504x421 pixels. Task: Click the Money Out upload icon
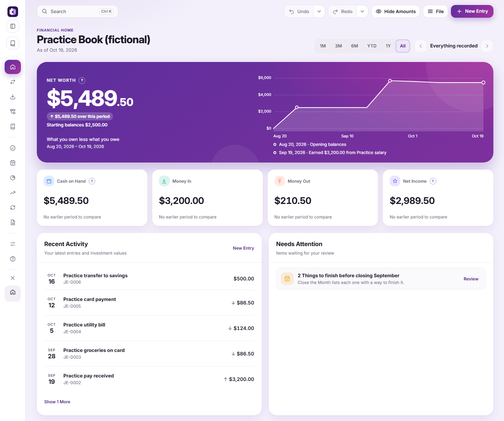coord(280,181)
